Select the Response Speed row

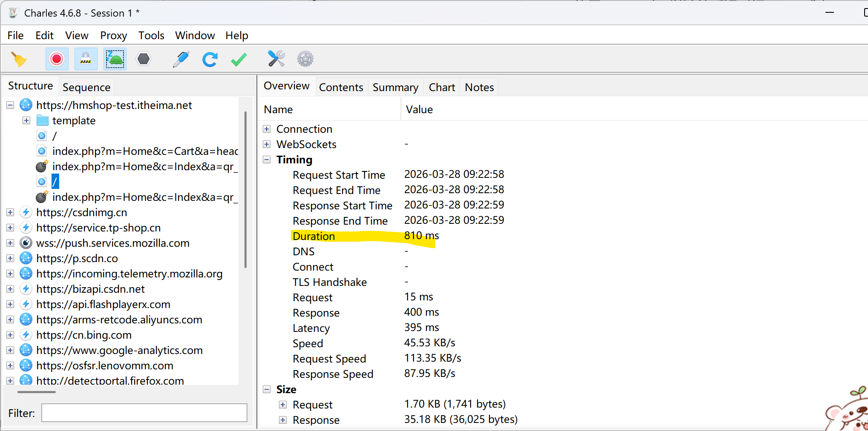562,374
